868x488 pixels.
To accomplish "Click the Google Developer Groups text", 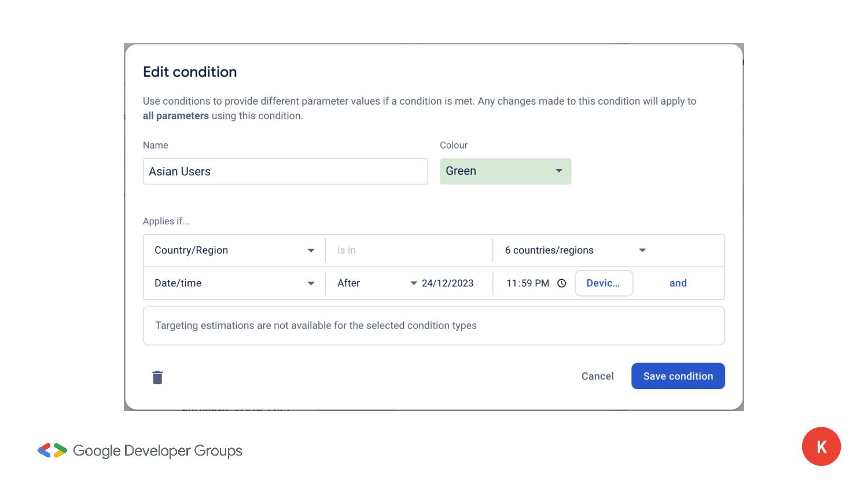I will (157, 450).
